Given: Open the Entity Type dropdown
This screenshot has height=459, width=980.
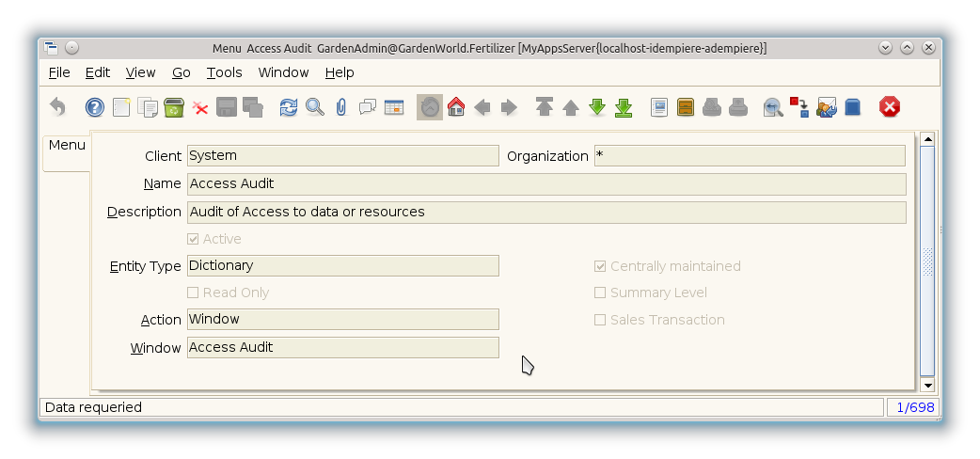Looking at the screenshot, I should point(342,265).
